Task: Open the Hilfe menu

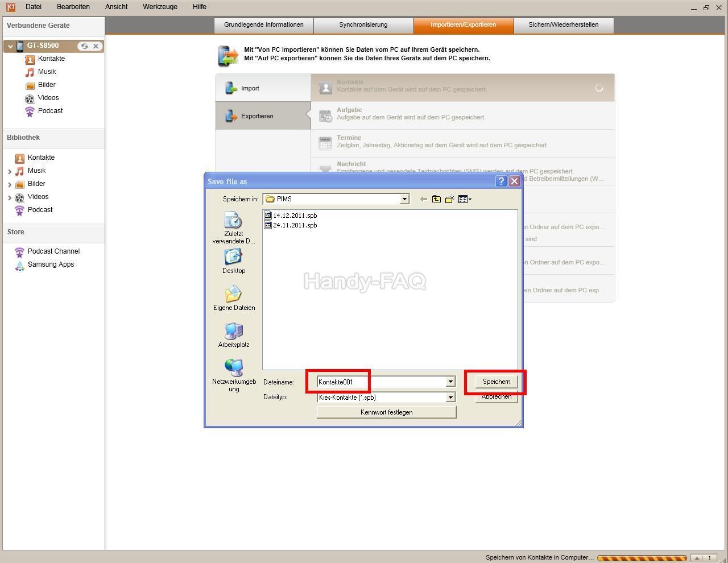Action: 199,7
